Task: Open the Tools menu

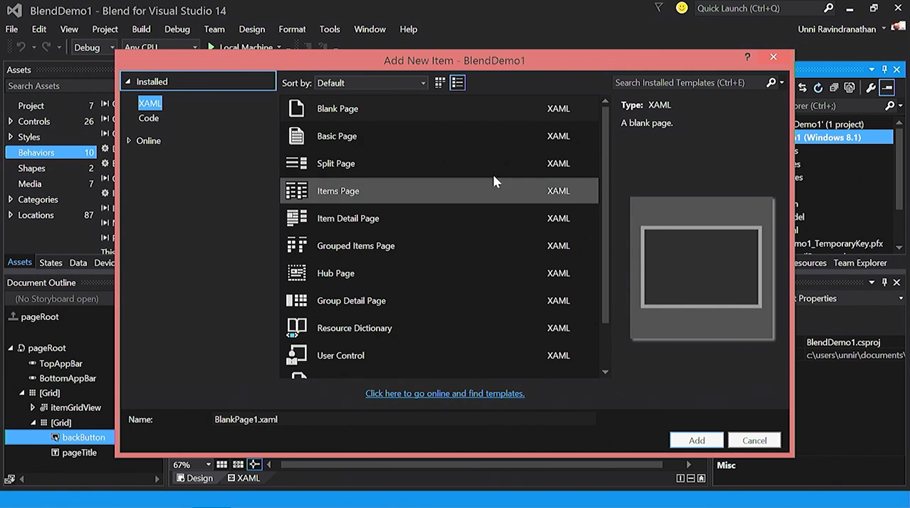Action: pyautogui.click(x=329, y=29)
